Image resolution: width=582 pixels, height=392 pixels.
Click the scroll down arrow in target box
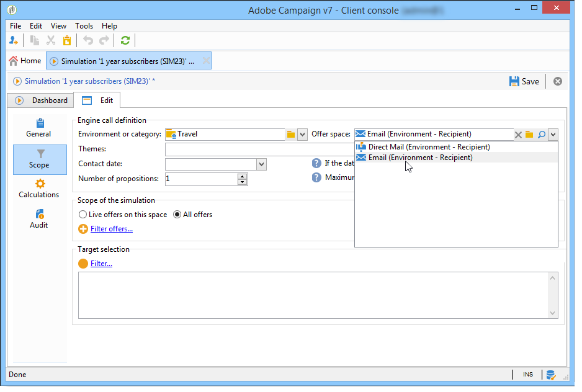click(x=552, y=314)
